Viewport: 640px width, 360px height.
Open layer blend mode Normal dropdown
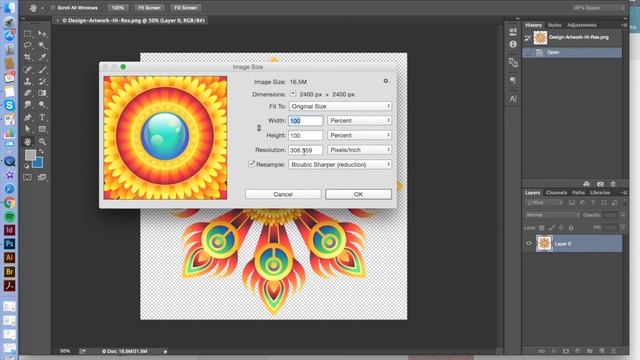tap(553, 215)
